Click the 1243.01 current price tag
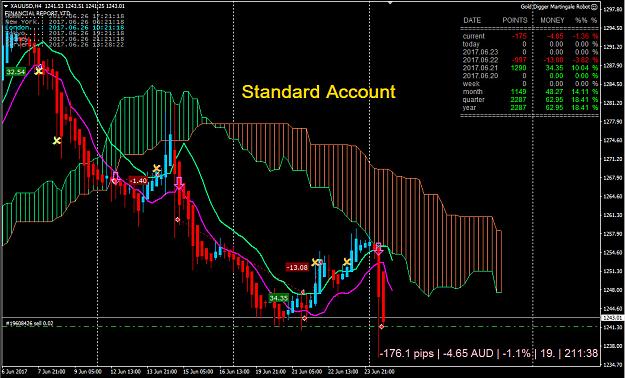 coord(612,318)
